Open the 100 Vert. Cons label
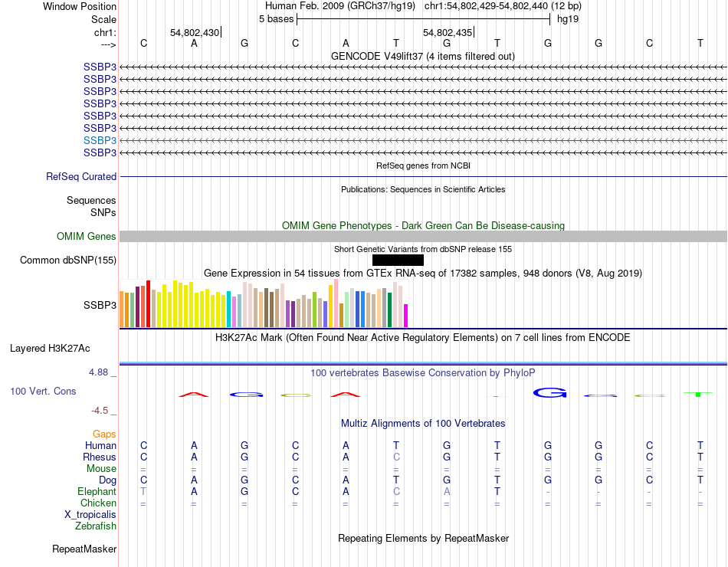728x567 pixels. pos(43,391)
